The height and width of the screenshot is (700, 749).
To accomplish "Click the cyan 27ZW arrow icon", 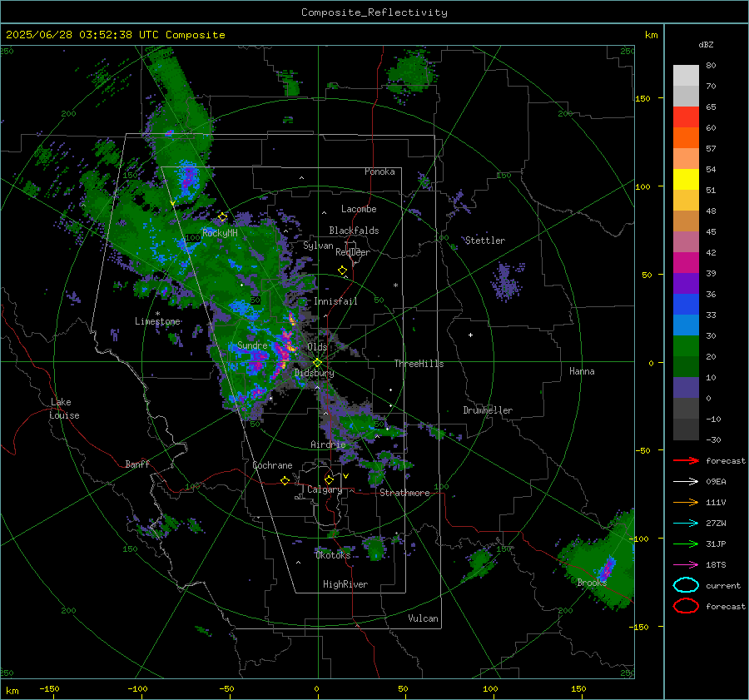I will [x=686, y=524].
